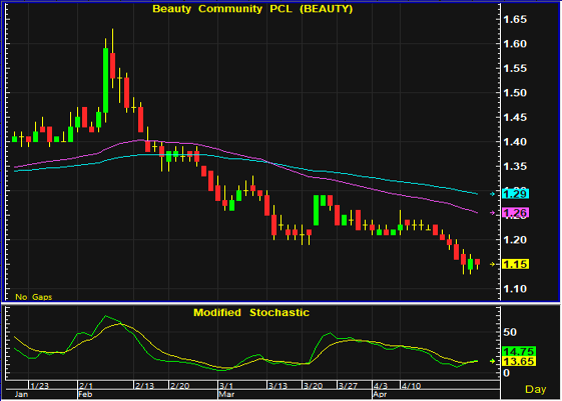Click the 3/27 date marker
The image size is (562, 401).
[x=348, y=386]
